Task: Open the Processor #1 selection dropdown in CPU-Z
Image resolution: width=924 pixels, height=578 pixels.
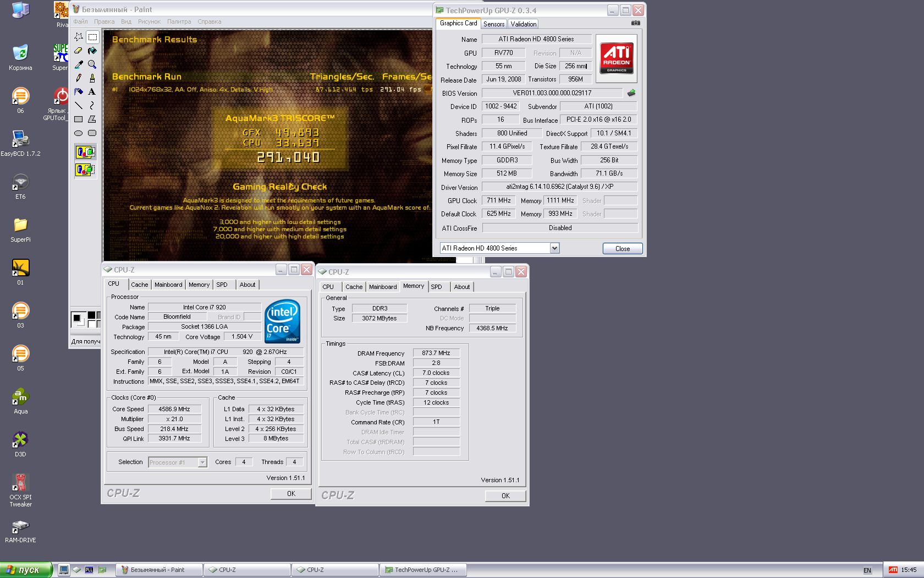Action: tap(202, 462)
